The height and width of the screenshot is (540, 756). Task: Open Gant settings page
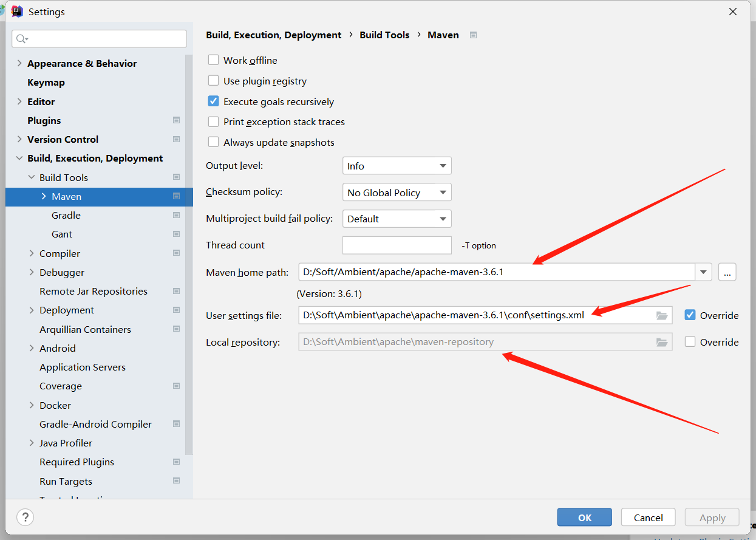[x=62, y=234]
